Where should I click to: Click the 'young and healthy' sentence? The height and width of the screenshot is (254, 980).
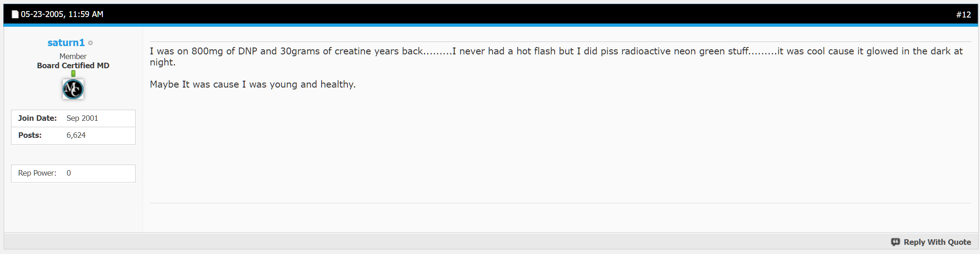[x=252, y=84]
